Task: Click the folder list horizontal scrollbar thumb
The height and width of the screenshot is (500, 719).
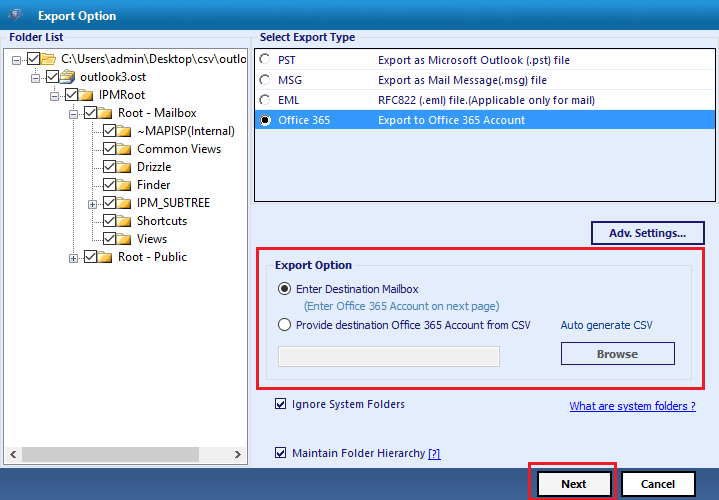Action: (x=111, y=455)
